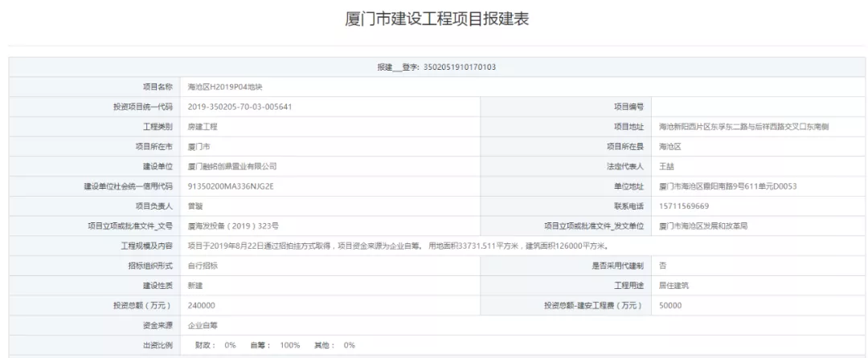Select 厦门市海沧区发展和改革局 value
This screenshot has width=868, height=358.
[703, 226]
